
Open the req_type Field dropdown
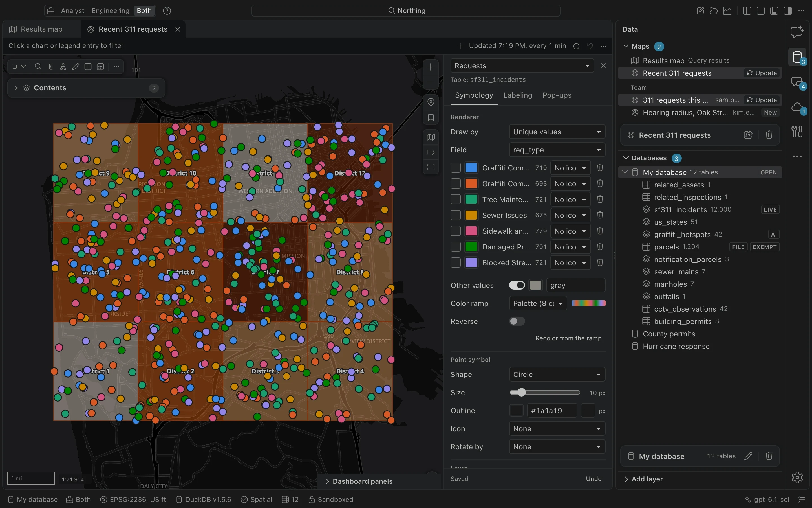pos(557,150)
